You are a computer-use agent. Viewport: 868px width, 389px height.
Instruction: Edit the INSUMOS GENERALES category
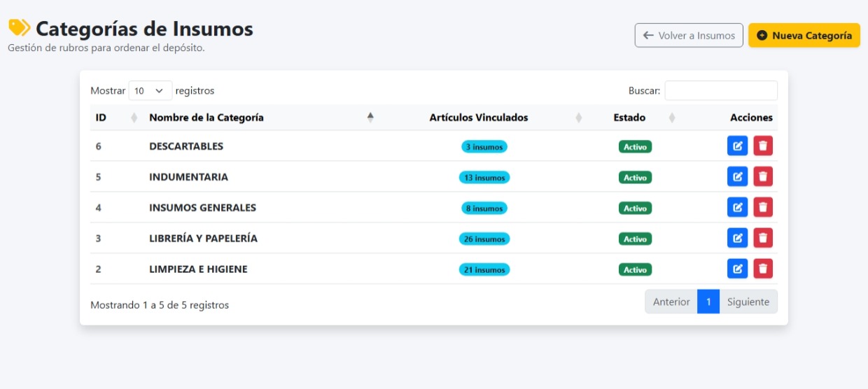tap(737, 208)
